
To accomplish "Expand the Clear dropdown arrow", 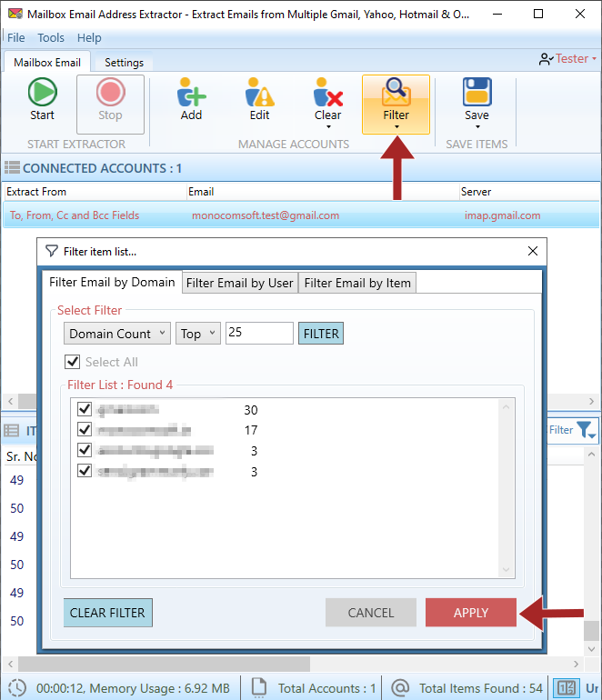I will tap(328, 127).
